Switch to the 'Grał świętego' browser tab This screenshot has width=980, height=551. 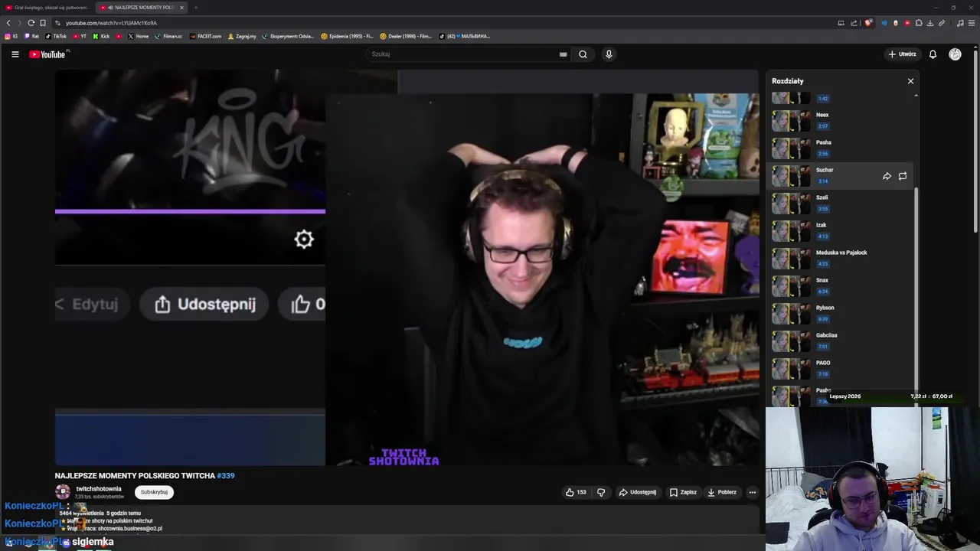click(x=47, y=8)
